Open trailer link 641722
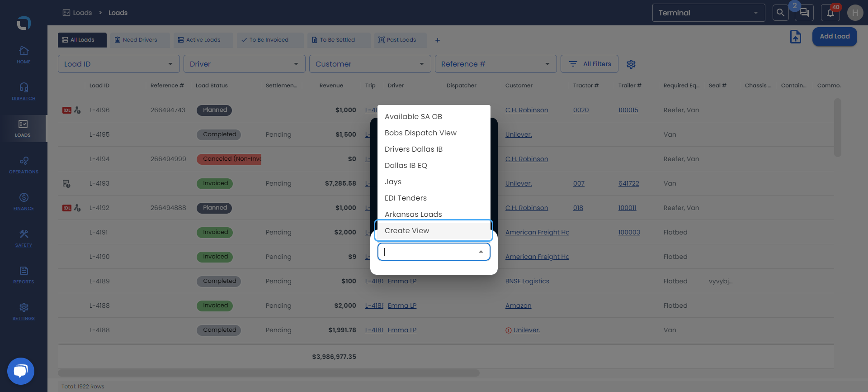Viewport: 868px width, 392px height. pos(628,183)
